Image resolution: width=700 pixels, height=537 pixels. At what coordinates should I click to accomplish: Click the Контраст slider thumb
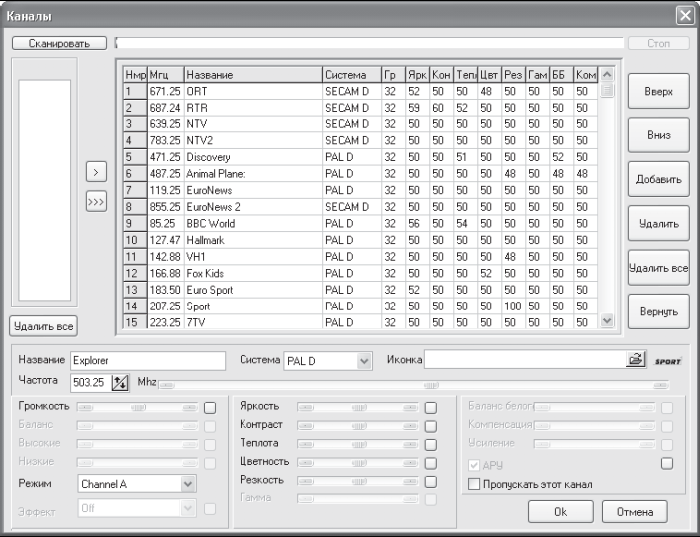pos(359,426)
